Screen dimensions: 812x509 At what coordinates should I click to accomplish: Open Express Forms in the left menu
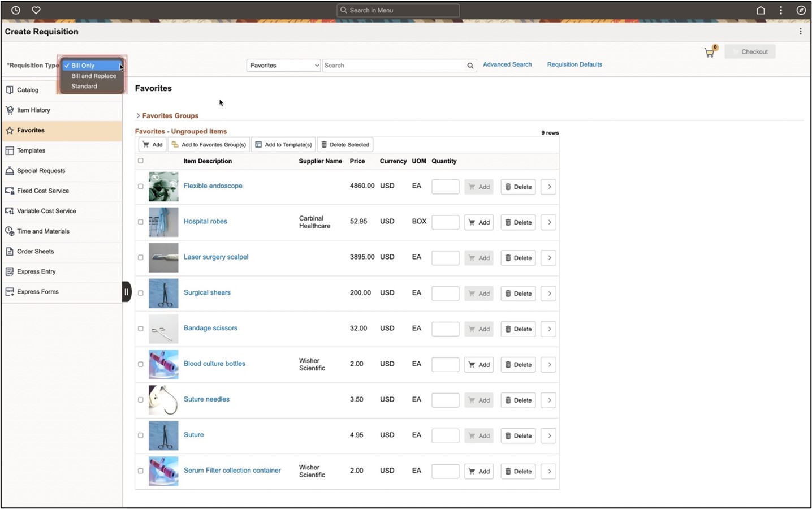(62, 292)
